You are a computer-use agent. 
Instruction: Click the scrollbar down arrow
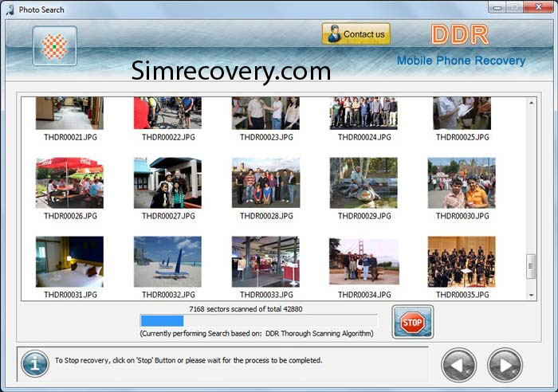(532, 296)
